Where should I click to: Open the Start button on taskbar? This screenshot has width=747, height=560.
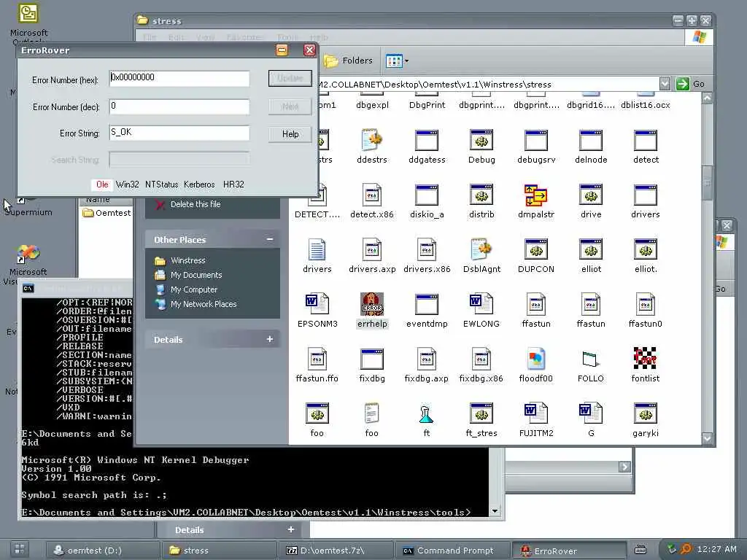[20, 549]
